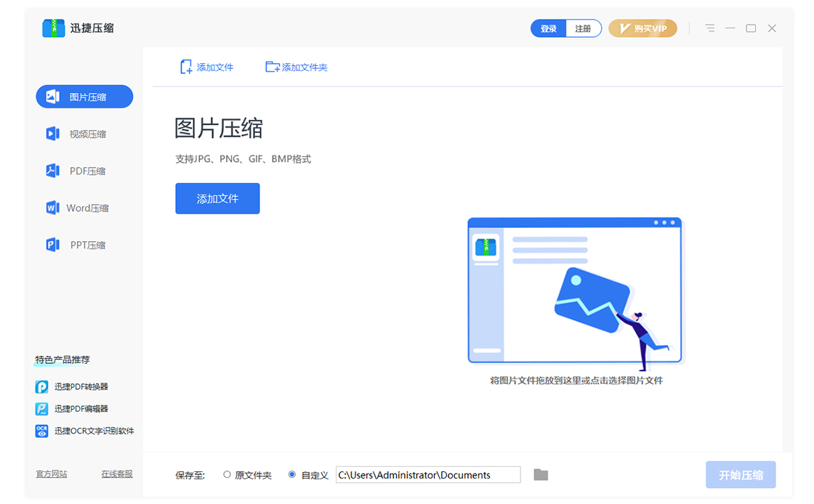
Task: Click the image compression sidebar icon
Action: pyautogui.click(x=52, y=97)
